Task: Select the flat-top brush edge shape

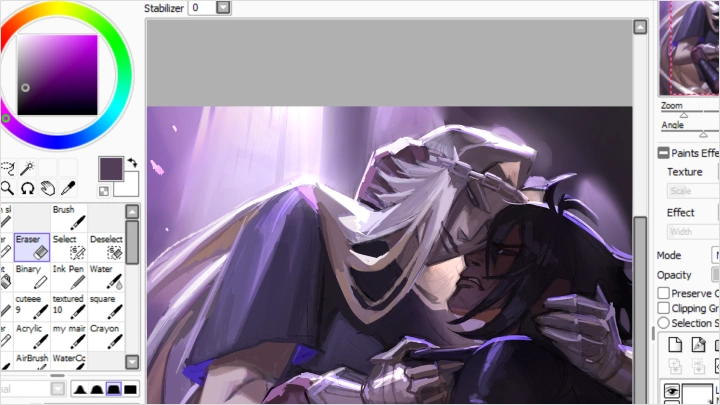Action: (x=113, y=389)
